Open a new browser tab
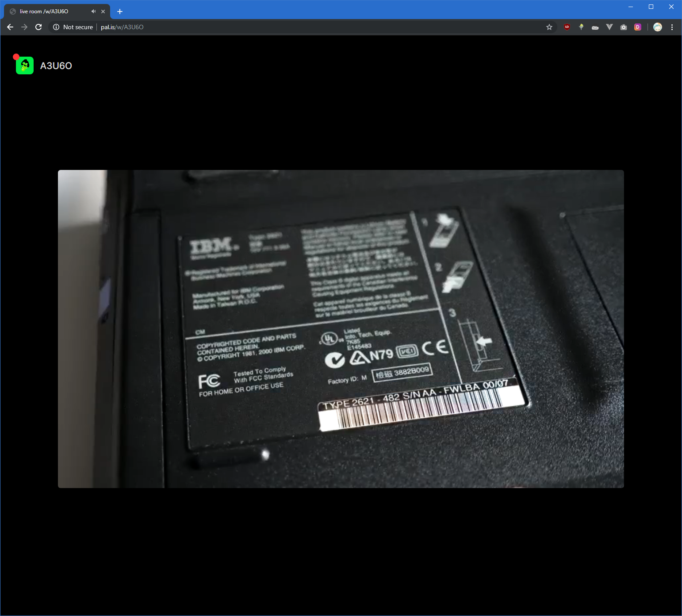Viewport: 682px width, 616px height. point(119,11)
